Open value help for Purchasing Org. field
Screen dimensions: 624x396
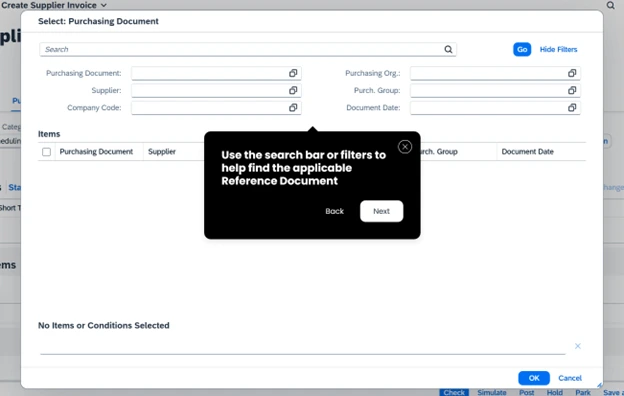[x=572, y=73]
